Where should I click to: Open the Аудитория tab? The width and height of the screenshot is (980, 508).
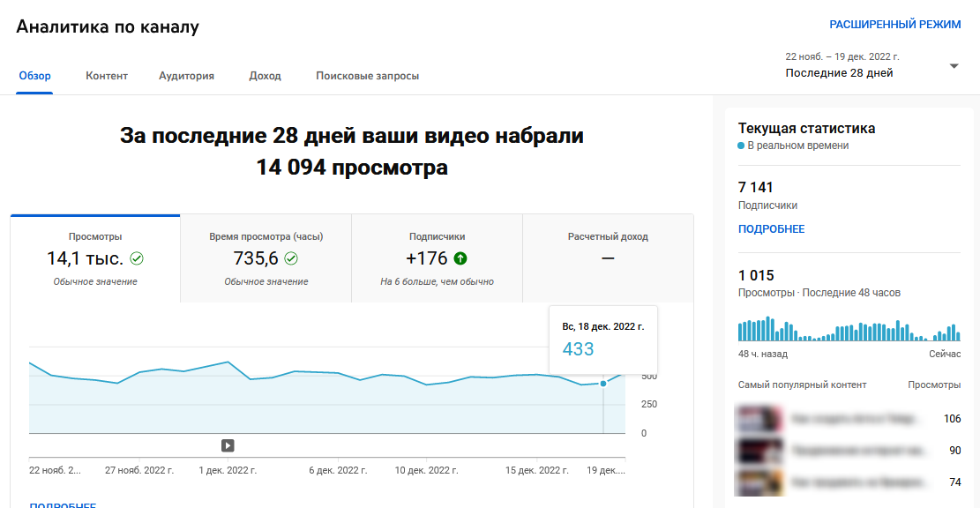pos(186,76)
